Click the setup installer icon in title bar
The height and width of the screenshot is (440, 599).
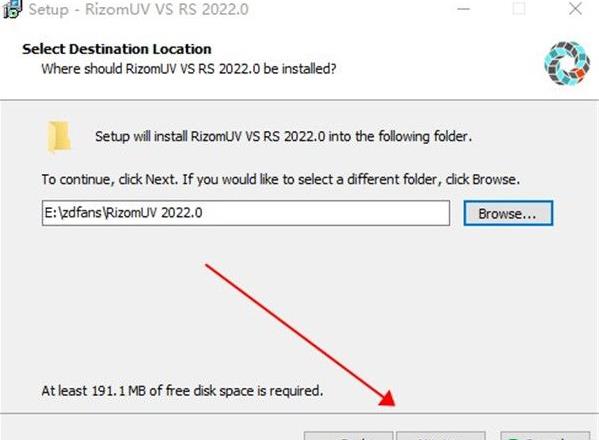pos(12,9)
